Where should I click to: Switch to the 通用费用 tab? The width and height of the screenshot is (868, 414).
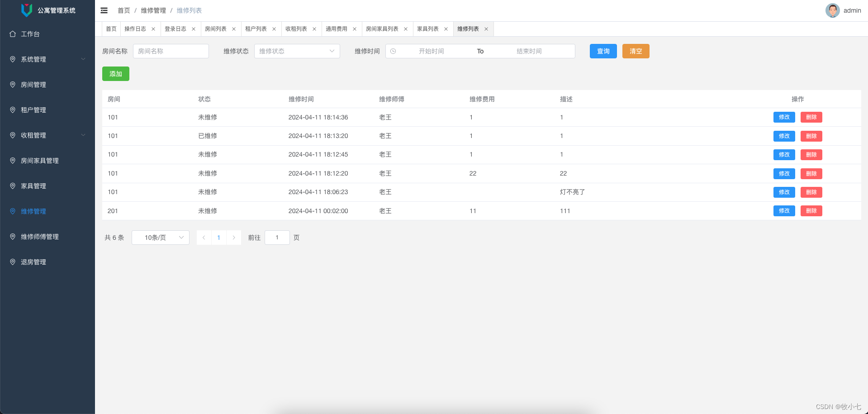point(337,29)
